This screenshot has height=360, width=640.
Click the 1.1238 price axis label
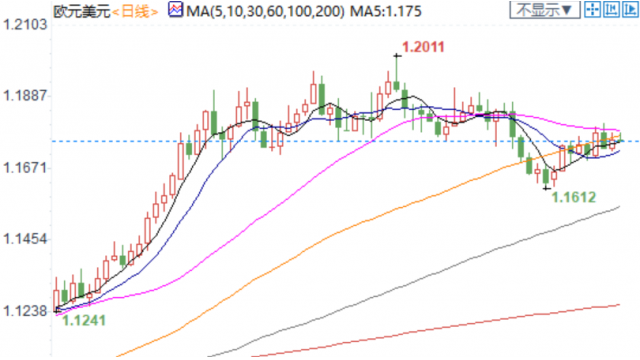[x=25, y=311]
